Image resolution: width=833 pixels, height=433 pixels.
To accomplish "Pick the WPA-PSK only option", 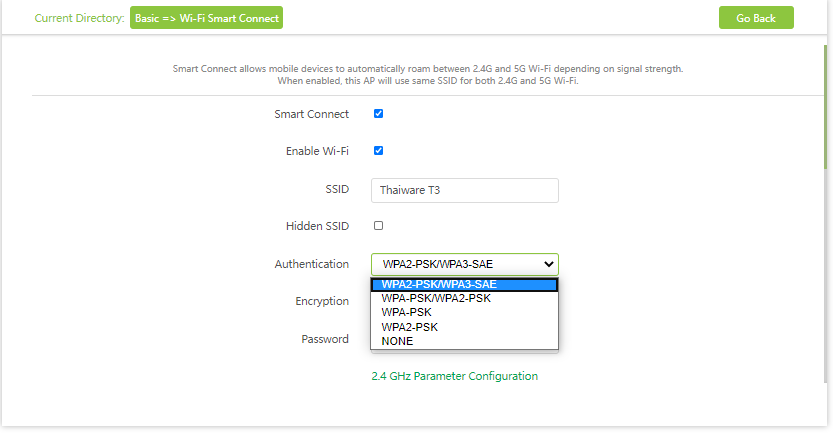I will tap(406, 312).
